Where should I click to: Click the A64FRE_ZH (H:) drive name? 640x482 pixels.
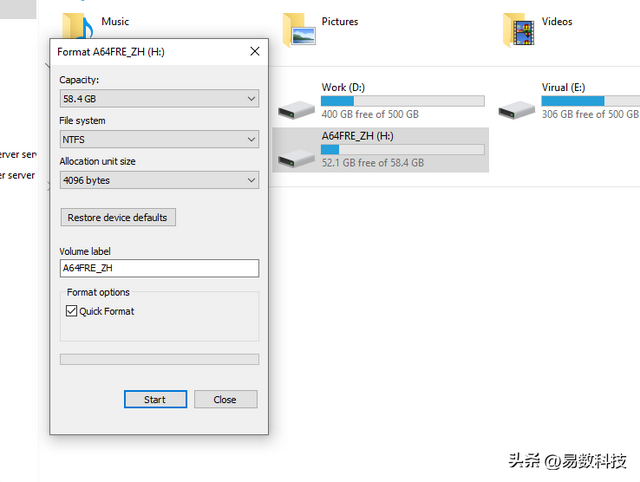pos(357,136)
